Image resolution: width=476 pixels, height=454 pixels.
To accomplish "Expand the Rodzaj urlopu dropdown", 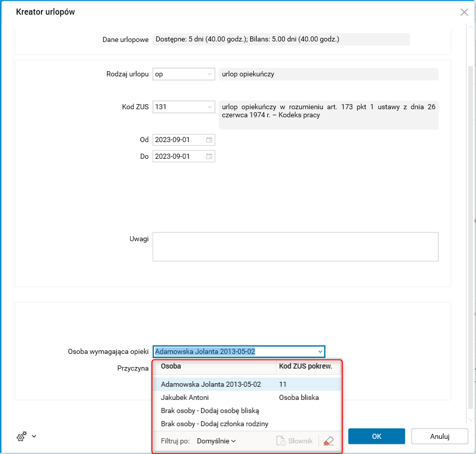I will tap(210, 74).
